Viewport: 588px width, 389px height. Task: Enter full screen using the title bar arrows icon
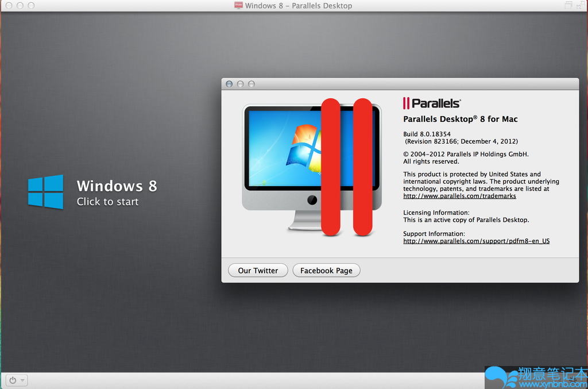[581, 5]
